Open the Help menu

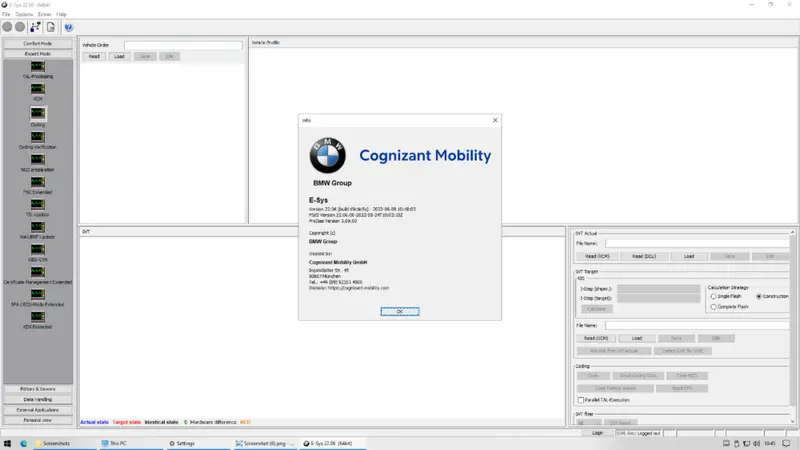pyautogui.click(x=61, y=14)
